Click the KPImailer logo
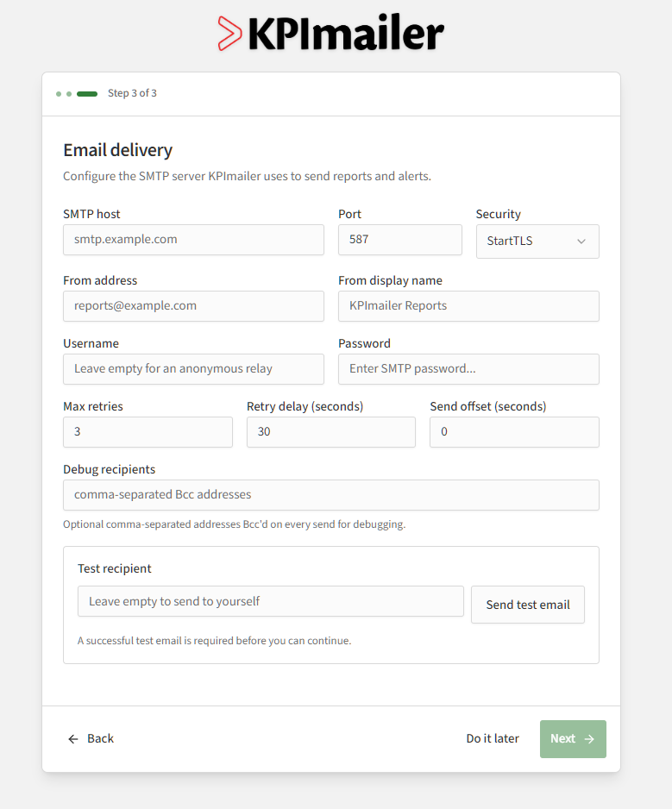The image size is (672, 809). tap(331, 34)
